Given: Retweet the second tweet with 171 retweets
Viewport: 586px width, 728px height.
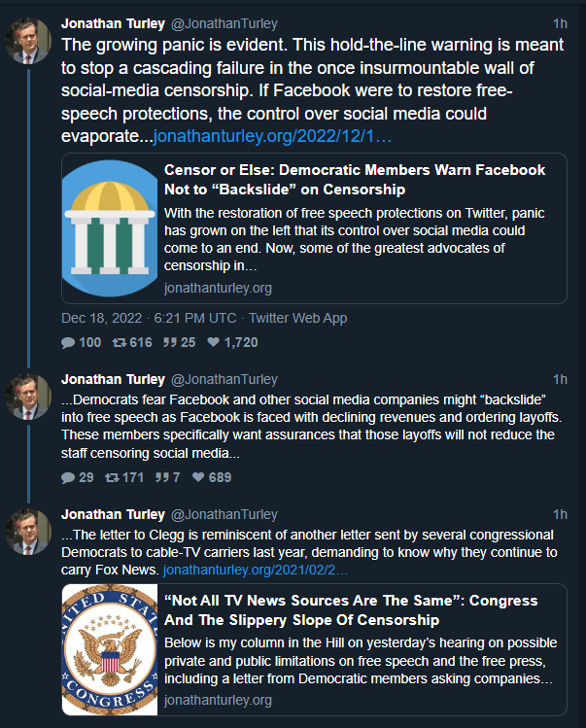Looking at the screenshot, I should pos(114,477).
